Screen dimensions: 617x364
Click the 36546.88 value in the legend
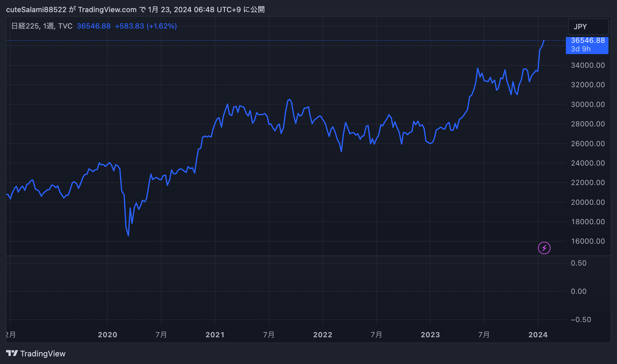[x=94, y=26]
